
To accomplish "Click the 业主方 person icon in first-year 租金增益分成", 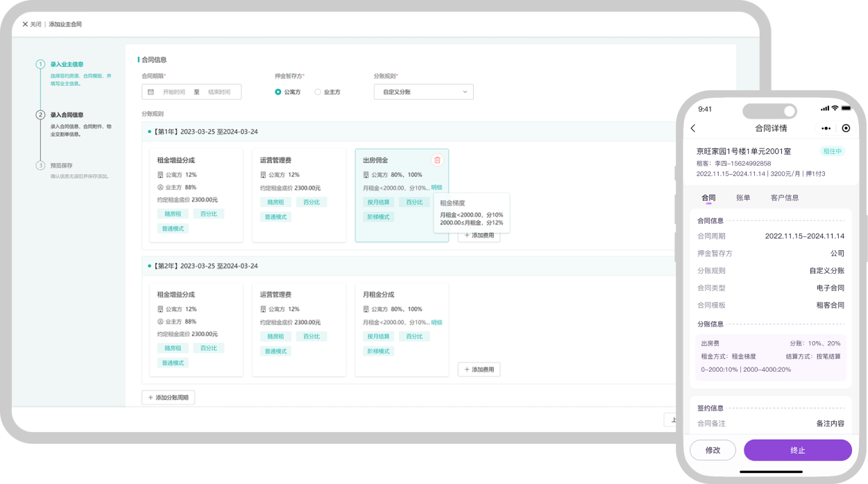I will coord(160,187).
